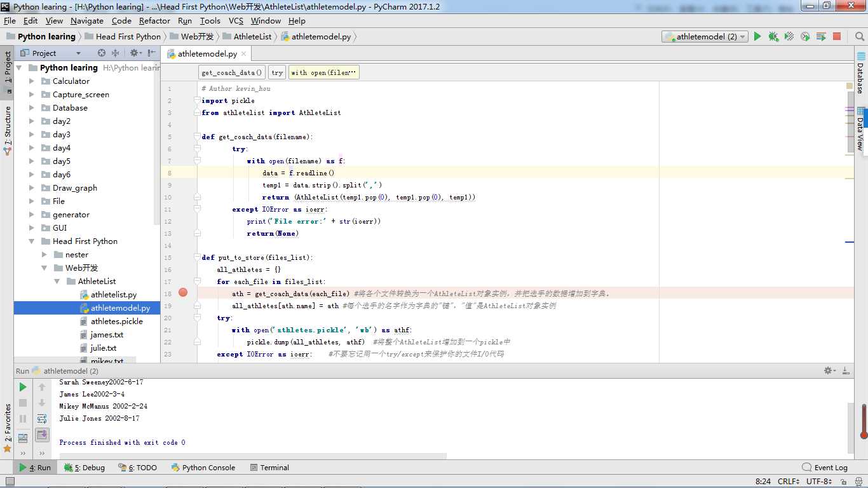
Task: Click the editor vertical scrollbar thumb
Action: (x=850, y=122)
